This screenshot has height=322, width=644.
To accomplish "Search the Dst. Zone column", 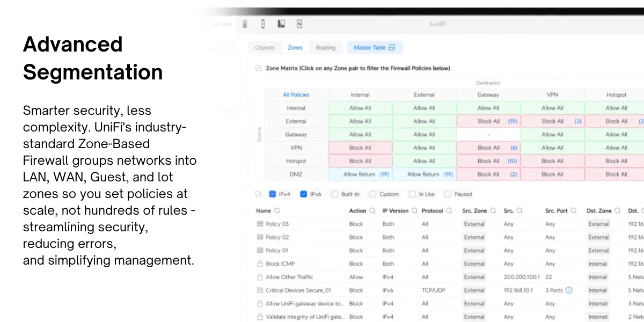I will (x=618, y=211).
